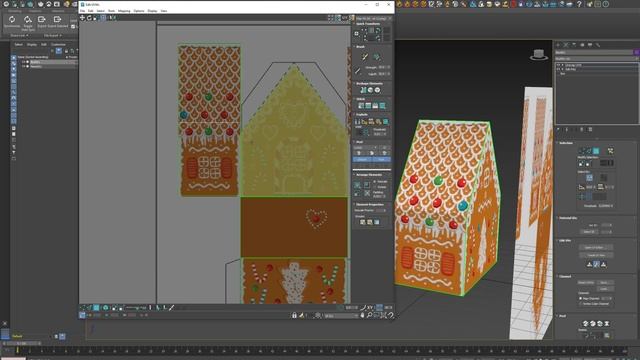Open the Customize tab in Scene Explorer

58,44
